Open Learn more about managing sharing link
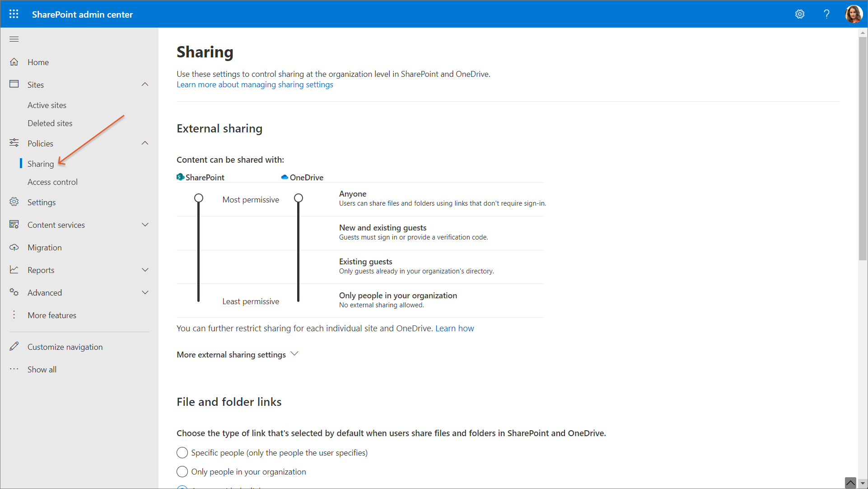The height and width of the screenshot is (489, 868). (255, 85)
